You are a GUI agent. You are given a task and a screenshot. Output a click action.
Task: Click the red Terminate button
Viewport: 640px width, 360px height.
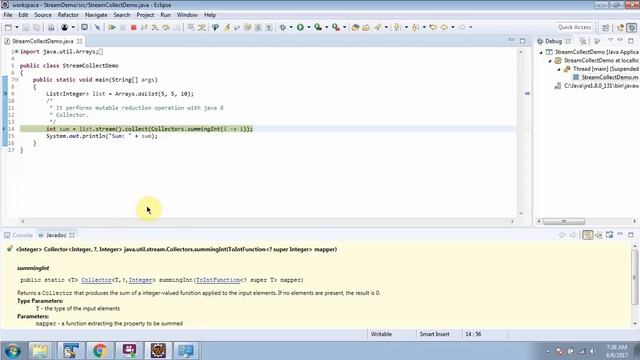[x=133, y=27]
